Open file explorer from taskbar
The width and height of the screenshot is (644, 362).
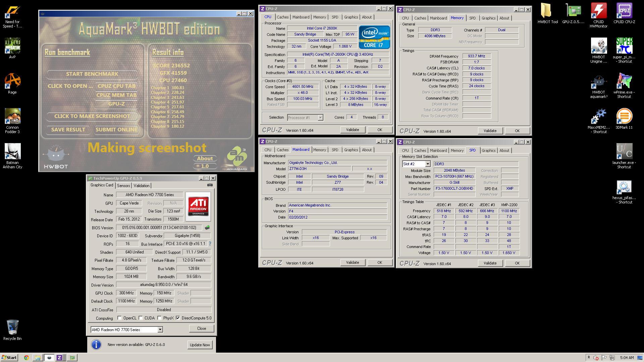38,358
